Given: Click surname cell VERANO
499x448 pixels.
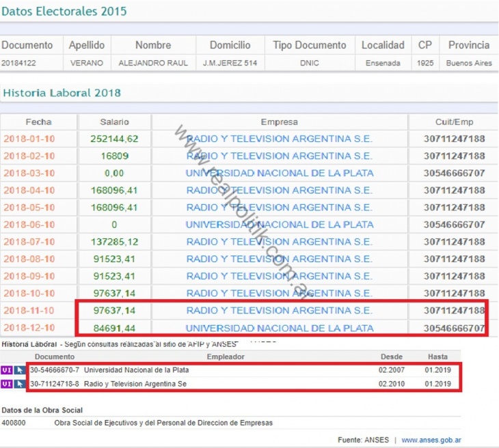Looking at the screenshot, I should pos(87,63).
